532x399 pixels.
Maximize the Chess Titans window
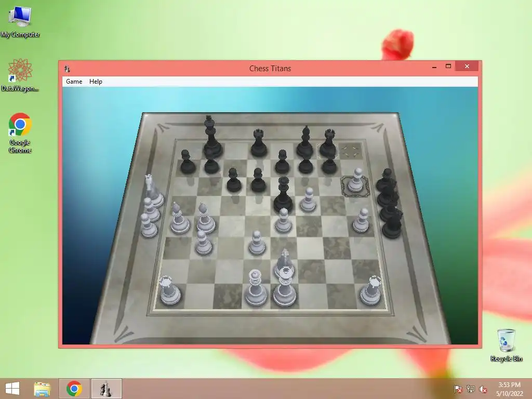(448, 66)
